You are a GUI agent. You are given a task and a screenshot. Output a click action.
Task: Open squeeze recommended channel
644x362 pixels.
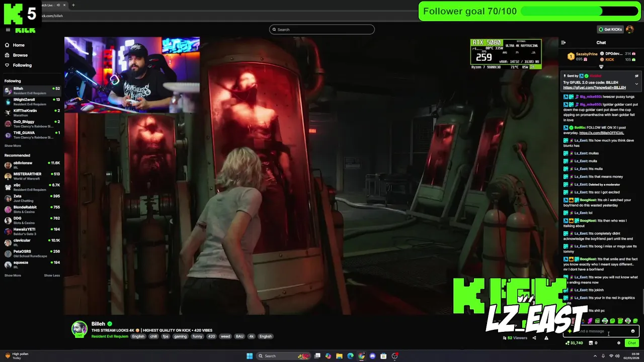pyautogui.click(x=32, y=264)
